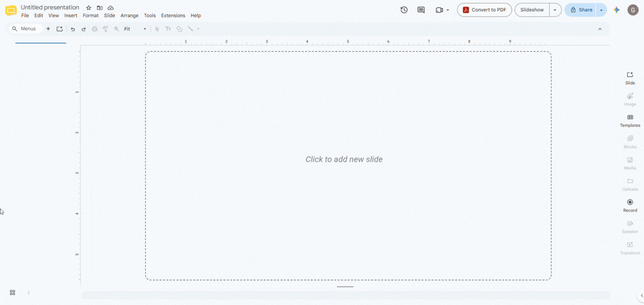
Task: Click Slide in the right sidebar
Action: 630,78
